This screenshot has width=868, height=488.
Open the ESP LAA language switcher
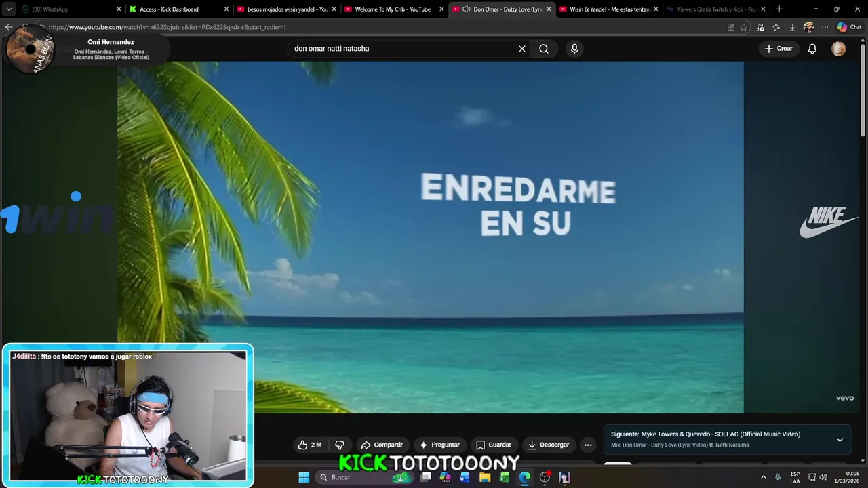[795, 477]
